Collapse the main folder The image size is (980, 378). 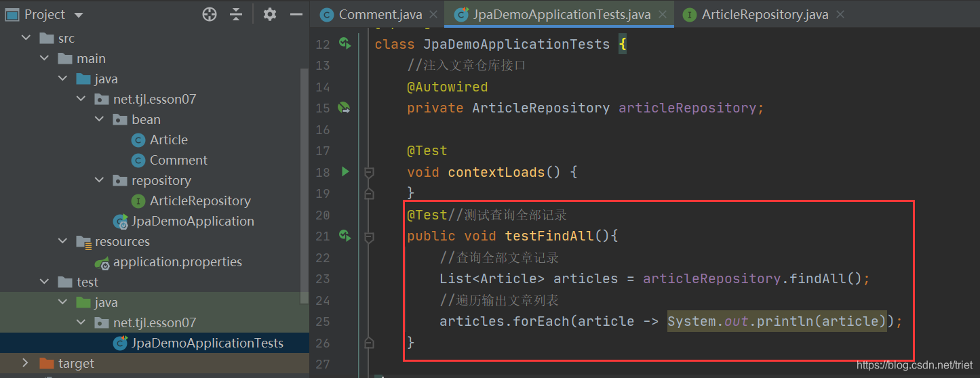point(45,58)
